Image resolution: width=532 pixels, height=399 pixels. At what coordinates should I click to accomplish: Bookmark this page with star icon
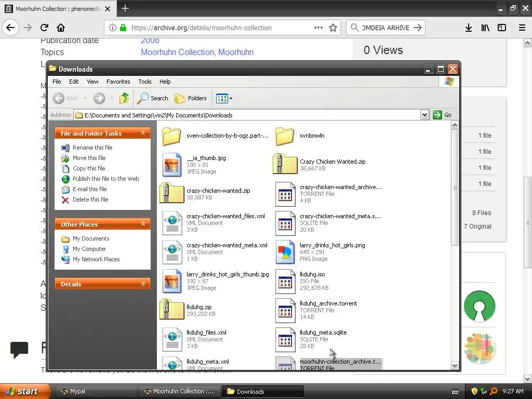click(333, 28)
